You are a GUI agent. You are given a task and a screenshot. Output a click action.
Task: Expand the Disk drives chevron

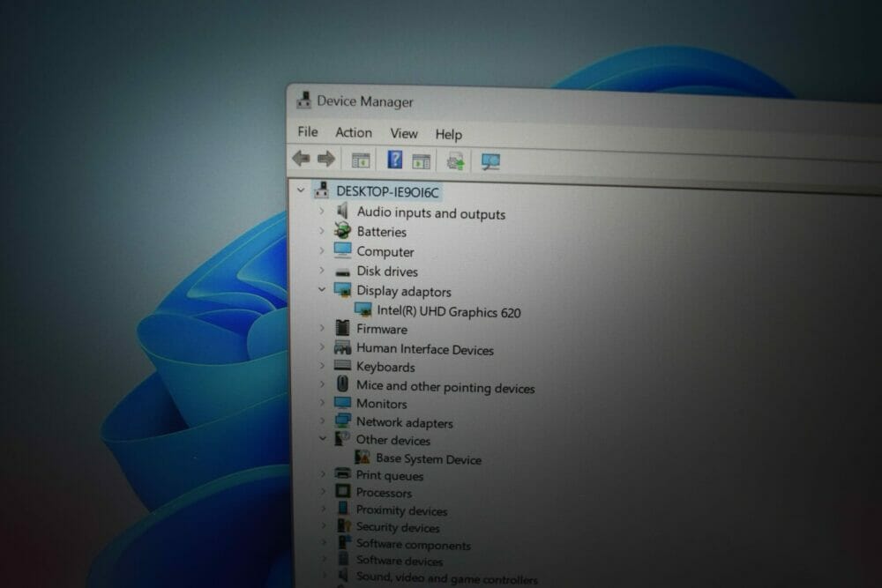(x=322, y=270)
